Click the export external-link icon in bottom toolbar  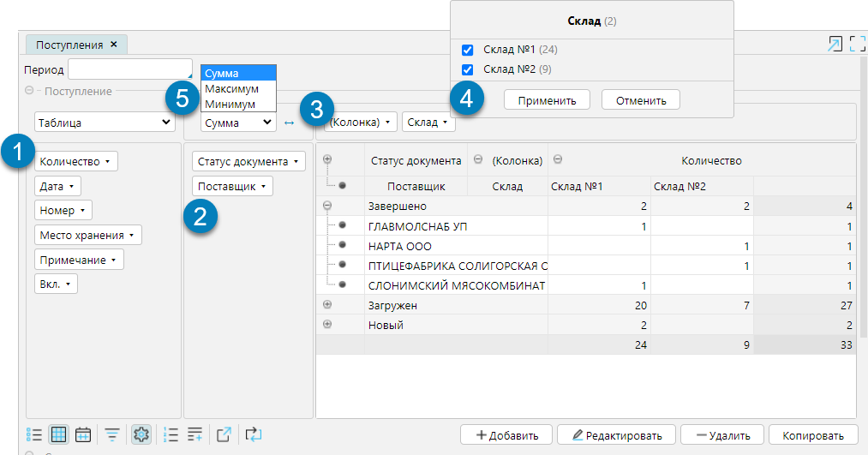(224, 434)
